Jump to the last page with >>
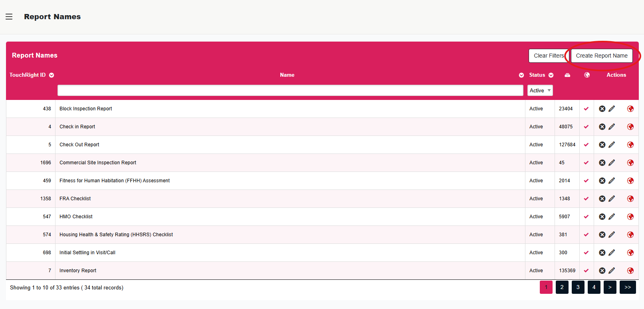This screenshot has width=644, height=309. pos(628,287)
